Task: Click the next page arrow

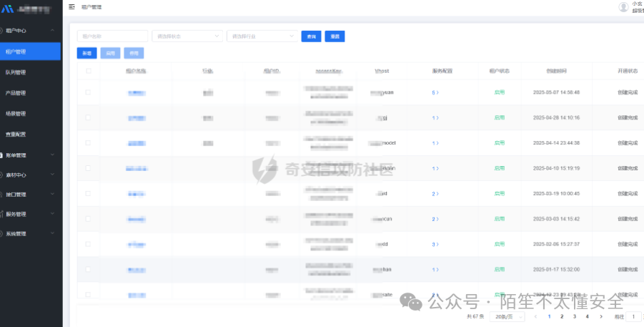Action: click(x=601, y=316)
